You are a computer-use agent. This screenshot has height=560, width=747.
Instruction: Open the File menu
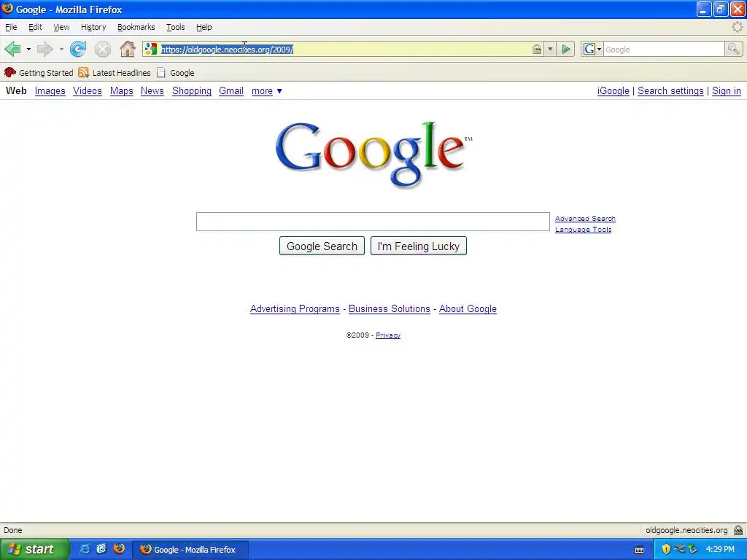click(11, 27)
